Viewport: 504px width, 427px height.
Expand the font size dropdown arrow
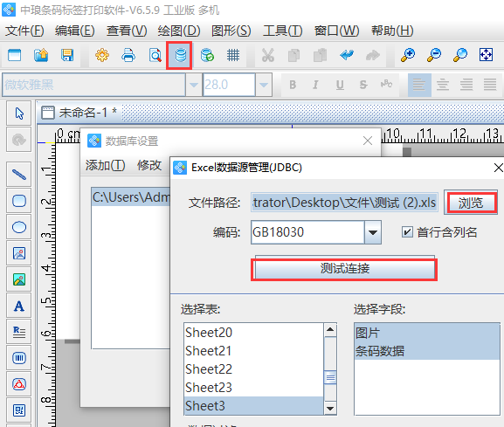point(264,85)
